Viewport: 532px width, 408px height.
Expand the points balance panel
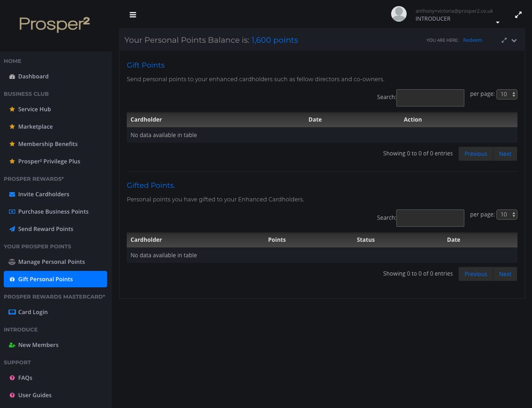[x=504, y=40]
